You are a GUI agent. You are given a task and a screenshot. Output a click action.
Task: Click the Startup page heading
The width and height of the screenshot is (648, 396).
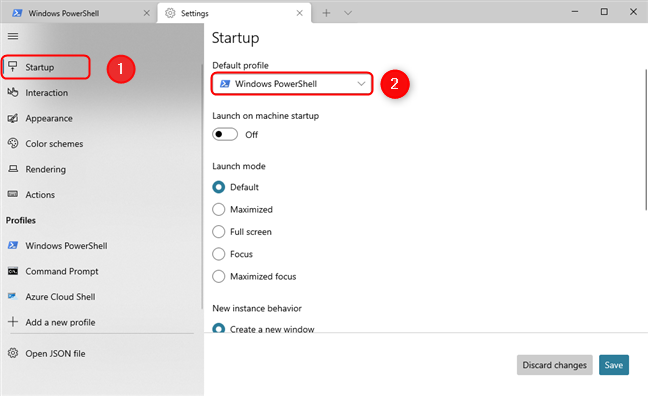click(x=236, y=38)
